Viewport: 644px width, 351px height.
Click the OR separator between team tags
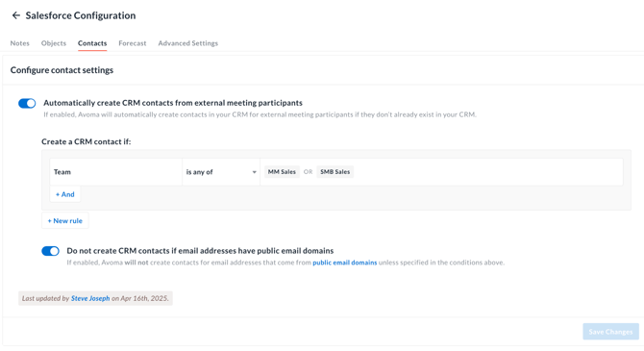(308, 172)
